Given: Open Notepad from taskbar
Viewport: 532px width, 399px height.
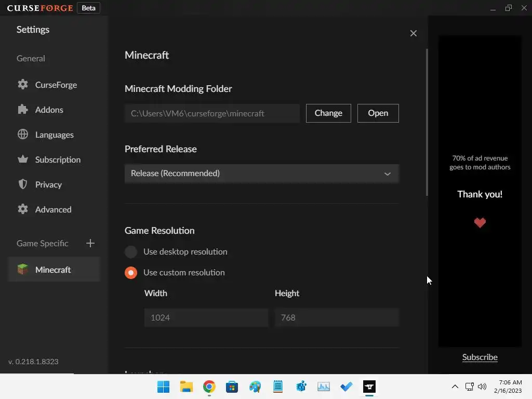Looking at the screenshot, I should [x=278, y=387].
